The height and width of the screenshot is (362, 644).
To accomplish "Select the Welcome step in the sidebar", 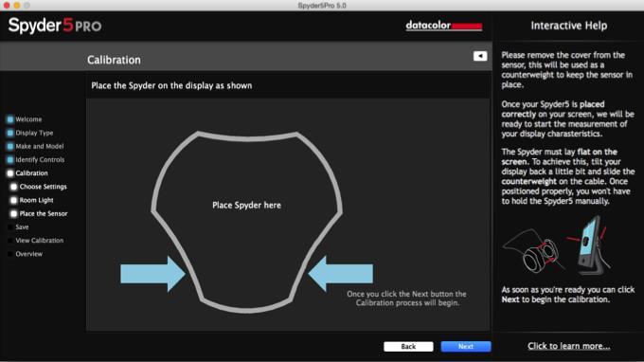I will tap(28, 119).
